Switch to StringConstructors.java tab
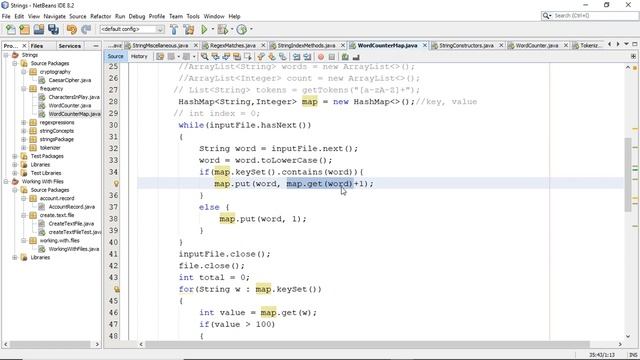Screen dimensions: 640x360 click(x=466, y=45)
